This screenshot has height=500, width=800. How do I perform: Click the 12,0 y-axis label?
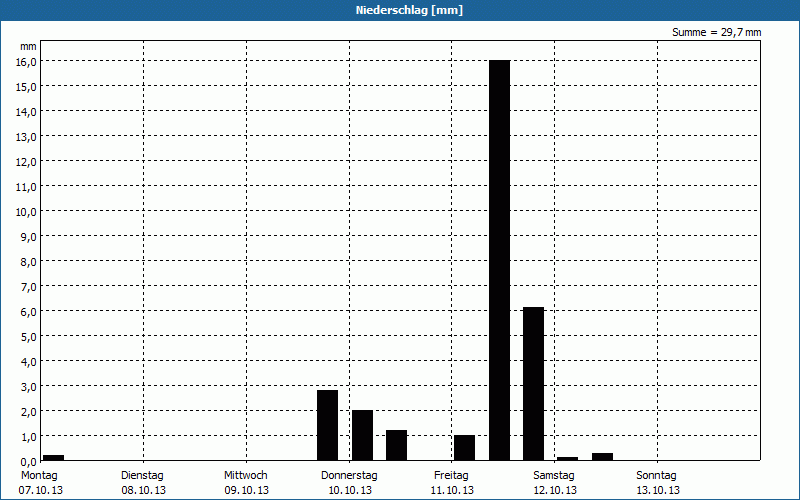(26, 162)
